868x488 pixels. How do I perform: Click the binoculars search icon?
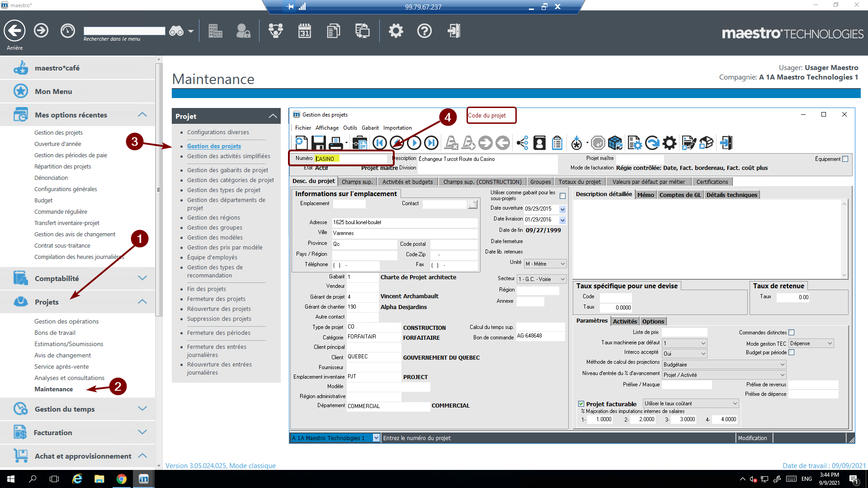click(176, 31)
